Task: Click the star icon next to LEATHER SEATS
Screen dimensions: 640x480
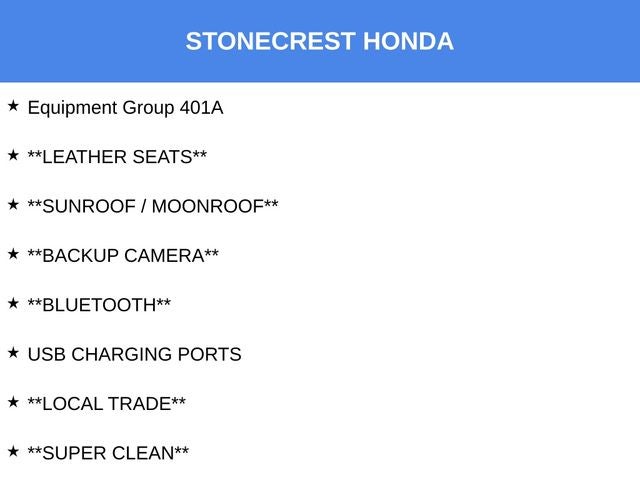Action: (x=13, y=155)
